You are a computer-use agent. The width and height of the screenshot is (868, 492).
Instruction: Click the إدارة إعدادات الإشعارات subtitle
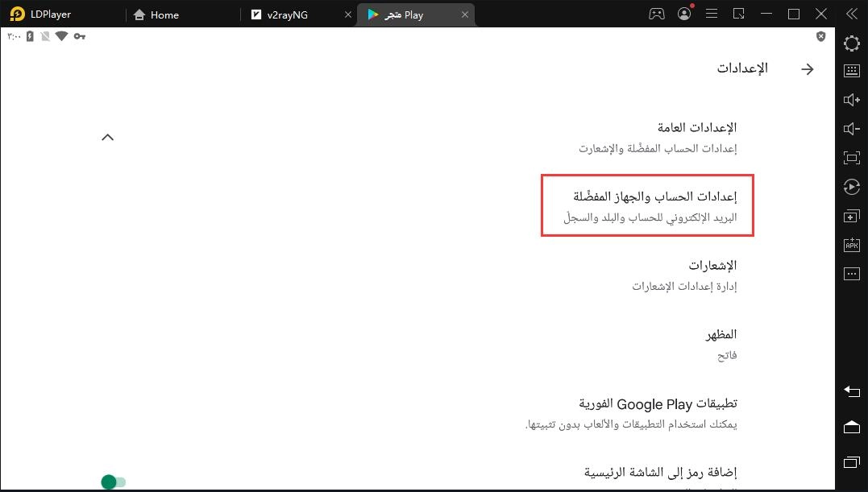(x=684, y=287)
